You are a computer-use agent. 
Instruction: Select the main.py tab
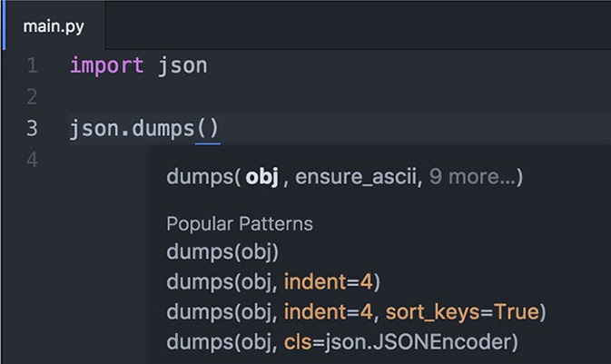[x=54, y=25]
